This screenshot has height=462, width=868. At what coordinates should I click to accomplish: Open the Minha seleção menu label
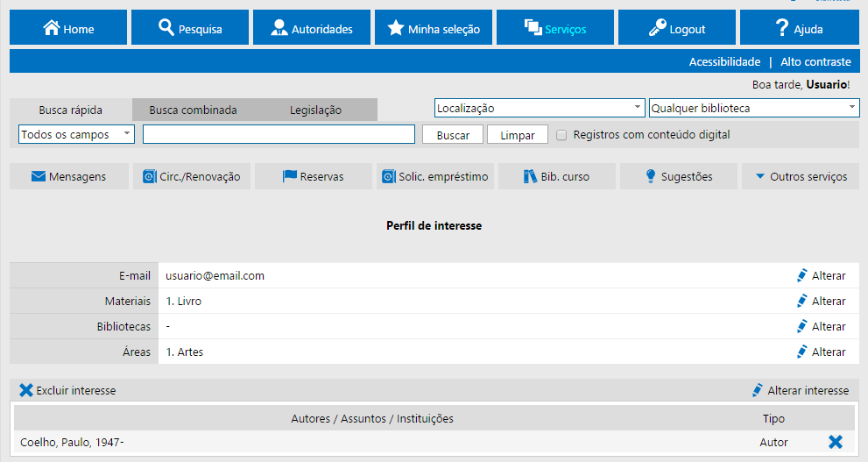coord(443,29)
